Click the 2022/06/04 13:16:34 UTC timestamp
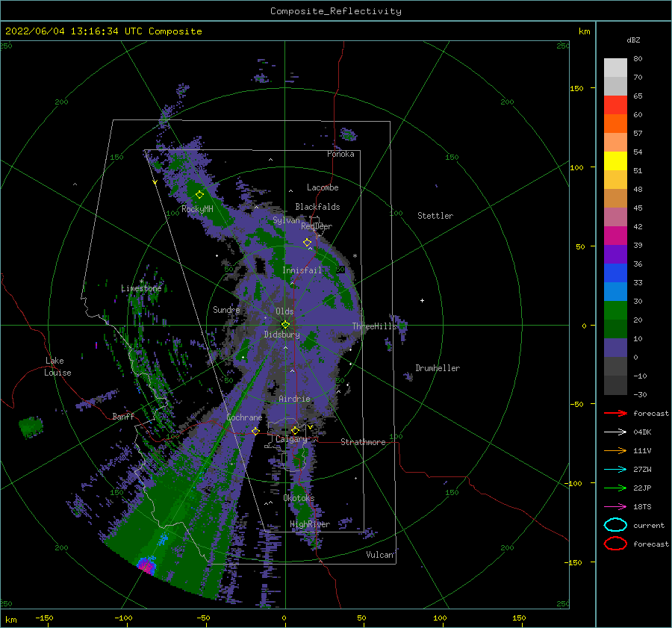The image size is (672, 628). [x=65, y=31]
